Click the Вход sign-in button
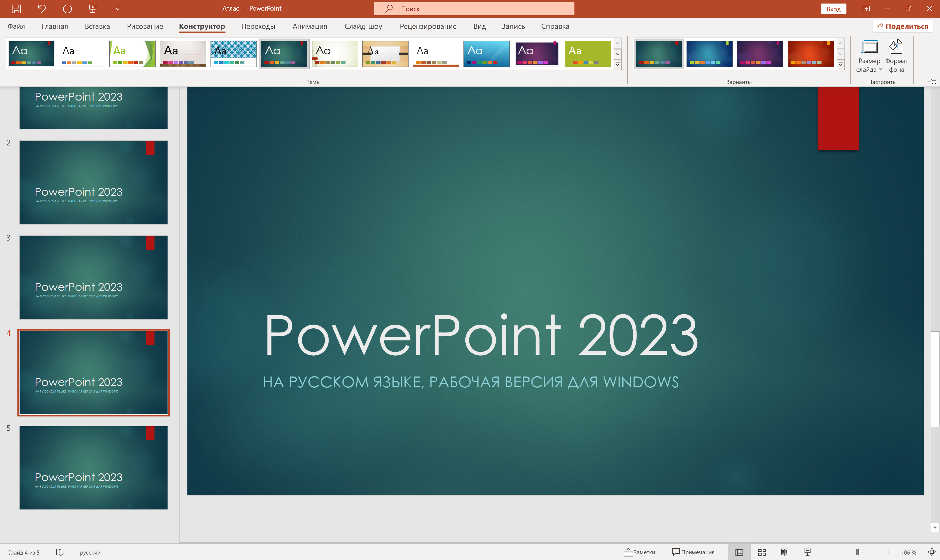This screenshot has height=560, width=940. (x=834, y=8)
